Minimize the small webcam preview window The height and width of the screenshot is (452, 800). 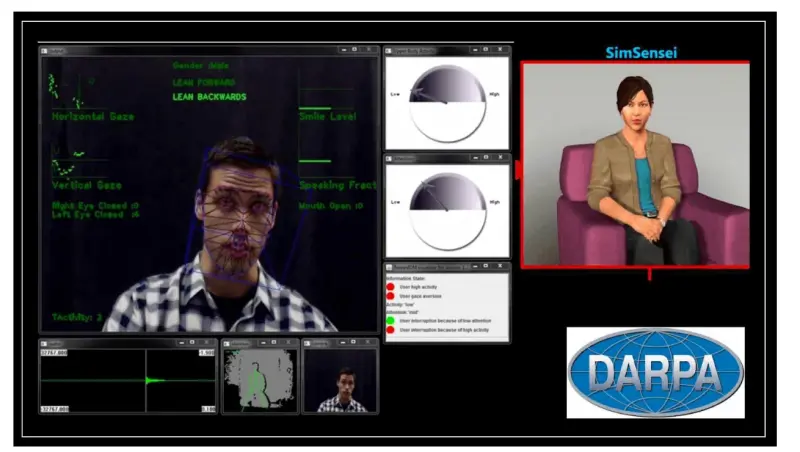343,342
